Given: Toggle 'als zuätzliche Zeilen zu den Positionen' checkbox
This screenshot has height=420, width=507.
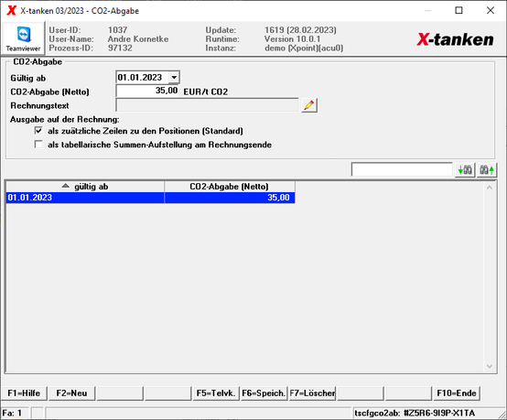Looking at the screenshot, I should [38, 131].
